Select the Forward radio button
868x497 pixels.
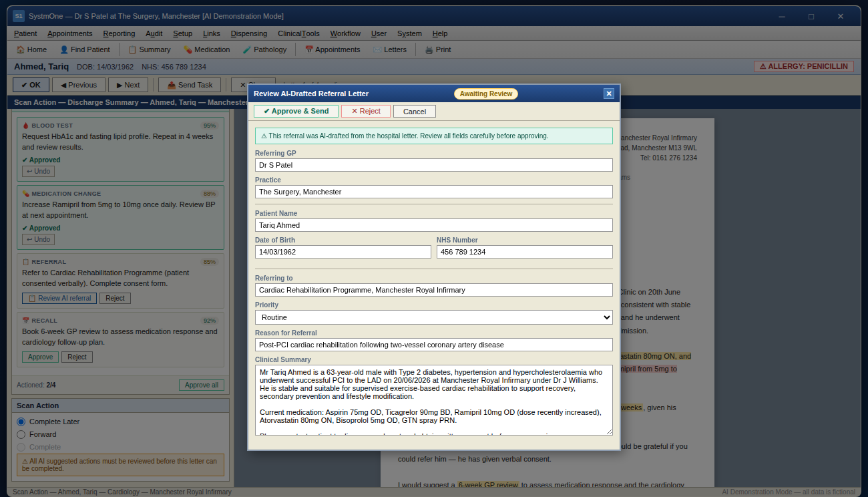click(x=21, y=434)
